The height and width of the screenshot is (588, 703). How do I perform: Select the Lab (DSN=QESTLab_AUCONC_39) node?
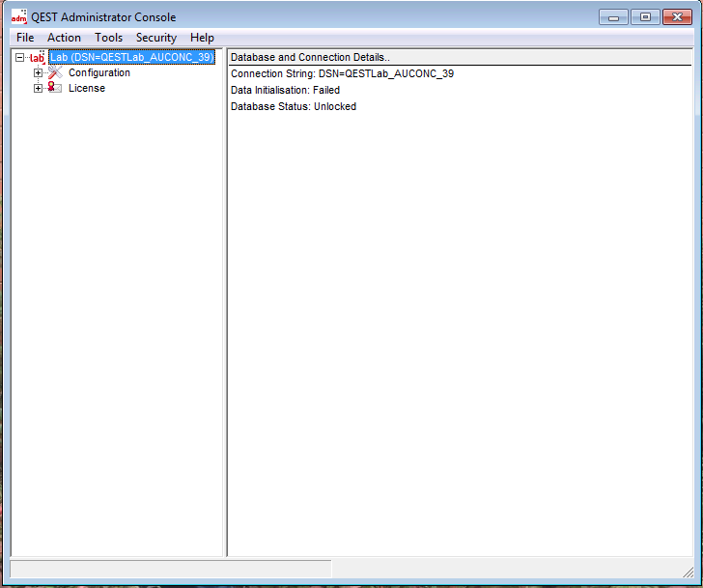tap(131, 58)
